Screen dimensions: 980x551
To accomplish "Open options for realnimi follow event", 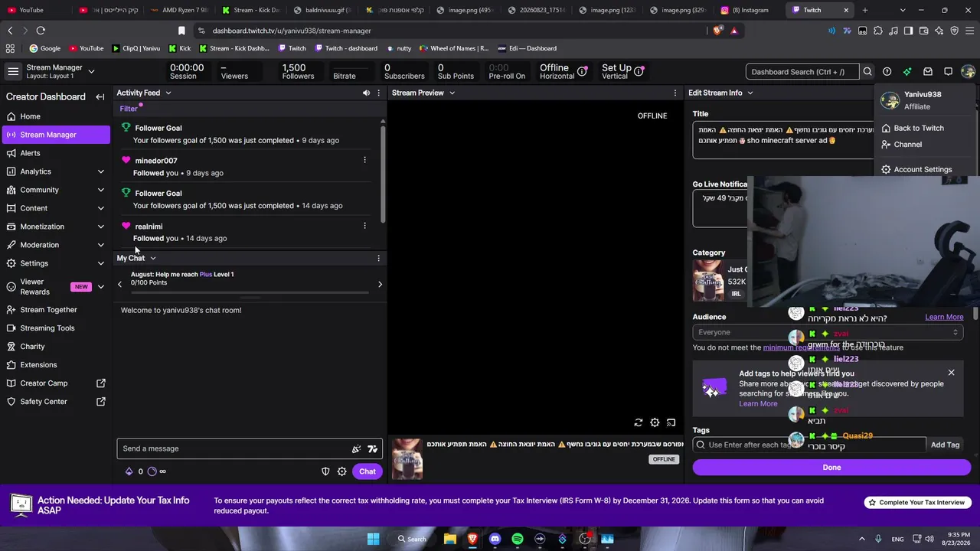I will point(364,226).
